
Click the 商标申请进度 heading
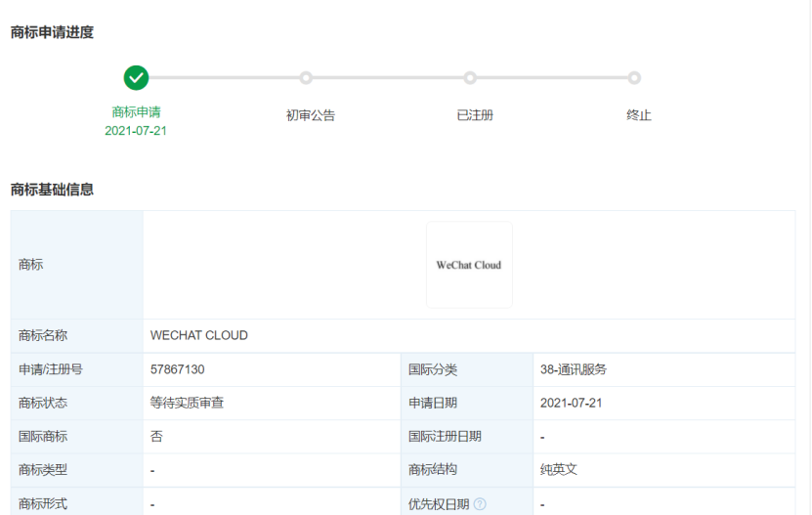pos(53,32)
